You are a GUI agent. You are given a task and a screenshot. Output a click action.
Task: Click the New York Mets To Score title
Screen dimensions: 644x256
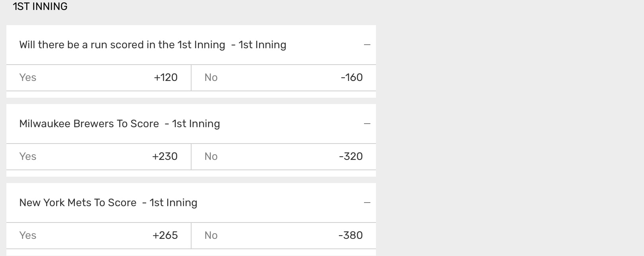(108, 203)
